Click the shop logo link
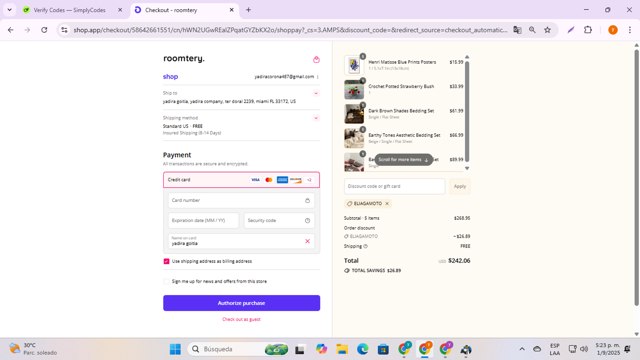 pyautogui.click(x=170, y=77)
